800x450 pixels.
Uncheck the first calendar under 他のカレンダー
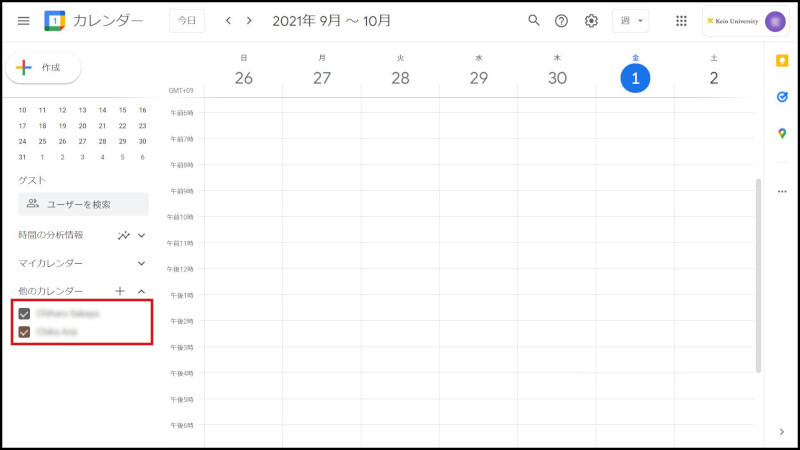pos(25,314)
